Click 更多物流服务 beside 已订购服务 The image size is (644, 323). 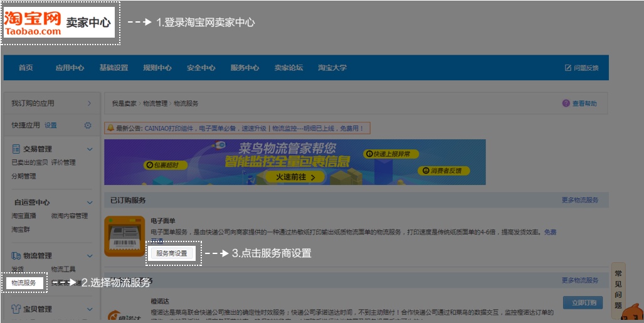pyautogui.click(x=580, y=200)
